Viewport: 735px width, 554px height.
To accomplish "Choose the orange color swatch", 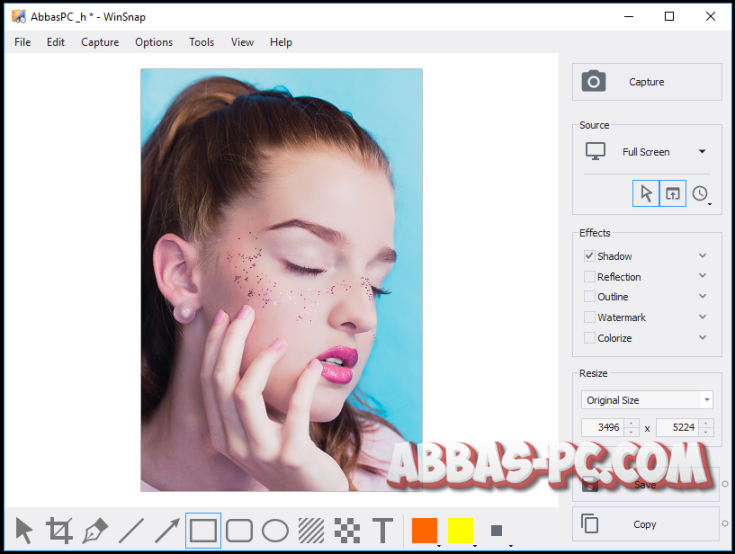I will (x=425, y=530).
